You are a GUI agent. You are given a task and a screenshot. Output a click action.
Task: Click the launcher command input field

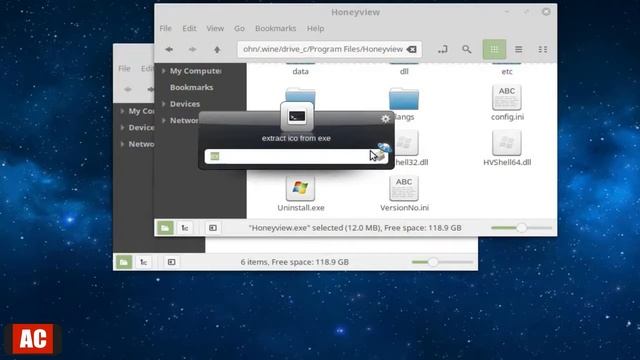coord(296,156)
